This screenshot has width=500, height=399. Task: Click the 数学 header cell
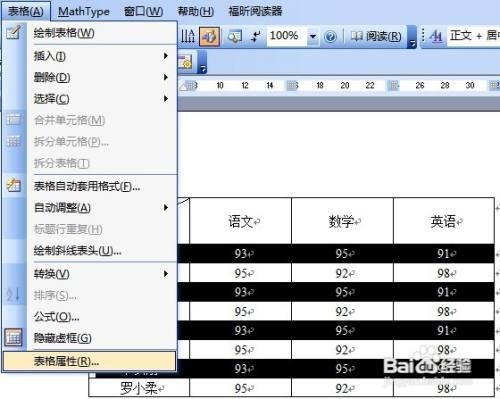point(342,221)
